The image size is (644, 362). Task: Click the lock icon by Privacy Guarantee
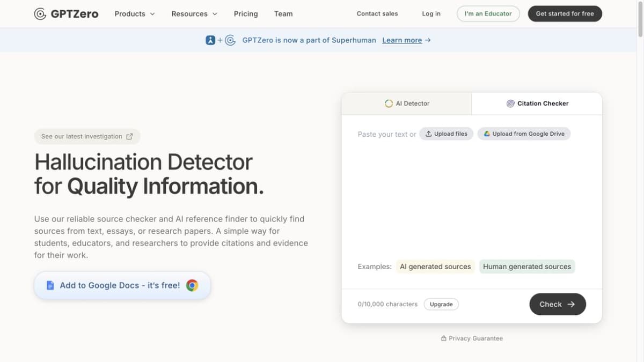coord(443,338)
